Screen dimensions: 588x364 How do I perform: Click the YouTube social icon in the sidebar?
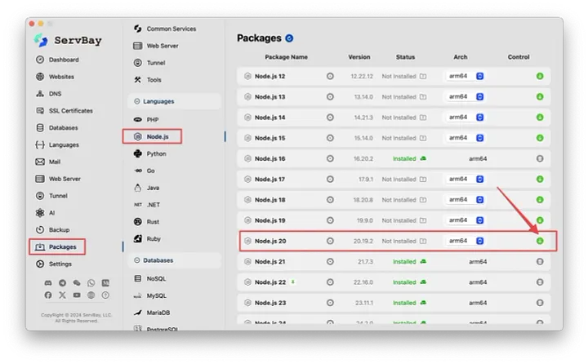click(77, 295)
